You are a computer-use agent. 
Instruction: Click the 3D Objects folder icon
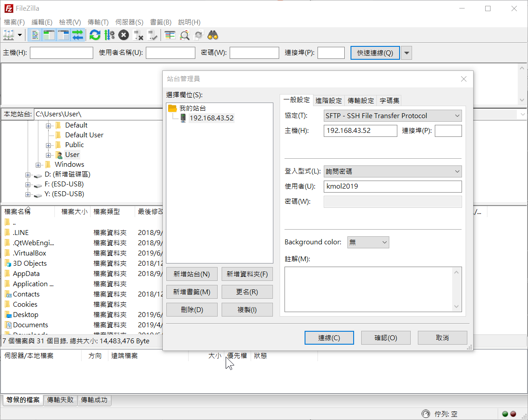click(x=8, y=263)
